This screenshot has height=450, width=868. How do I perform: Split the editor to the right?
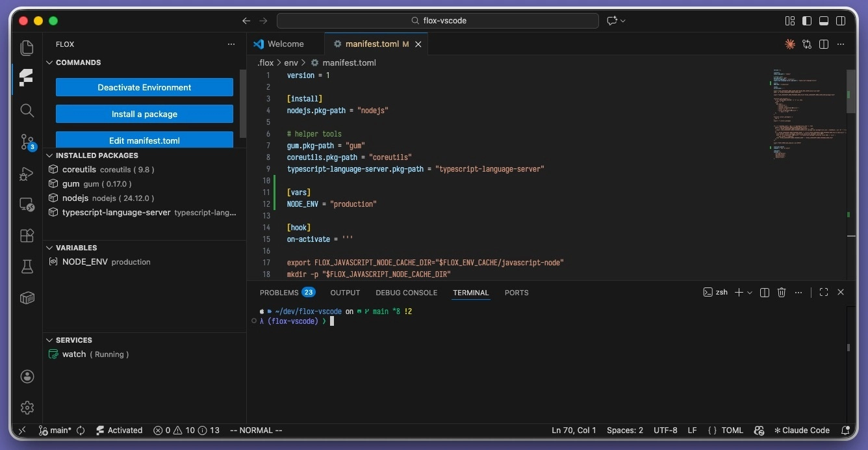click(x=824, y=44)
